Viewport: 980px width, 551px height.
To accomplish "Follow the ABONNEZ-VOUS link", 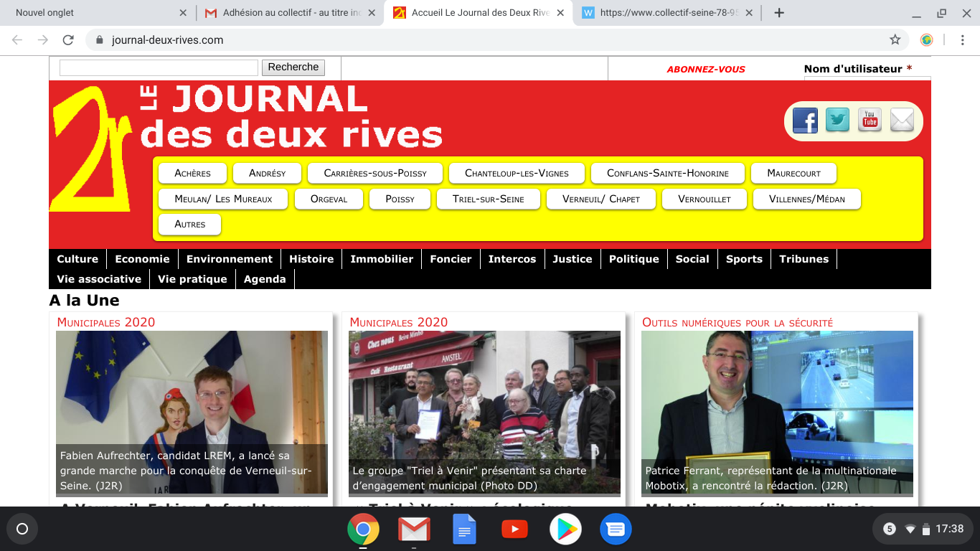I will click(x=706, y=70).
